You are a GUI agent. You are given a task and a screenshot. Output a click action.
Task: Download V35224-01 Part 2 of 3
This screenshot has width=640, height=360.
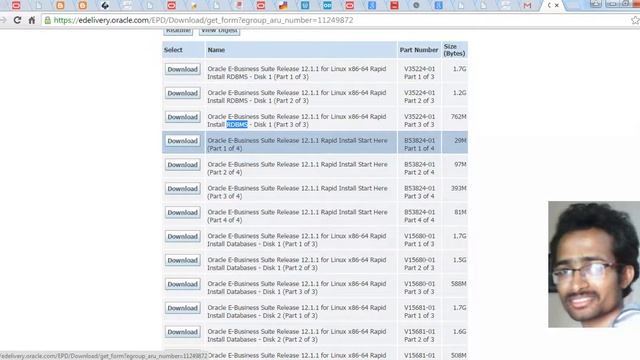[182, 93]
